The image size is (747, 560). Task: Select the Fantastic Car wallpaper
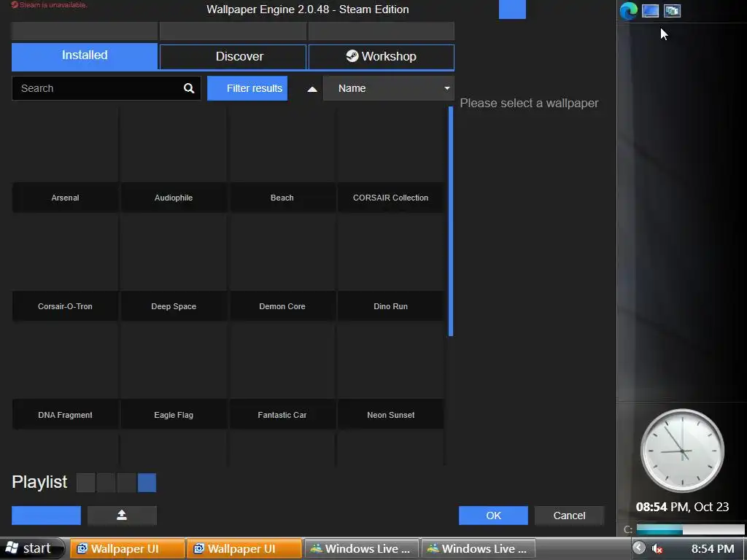282,377
